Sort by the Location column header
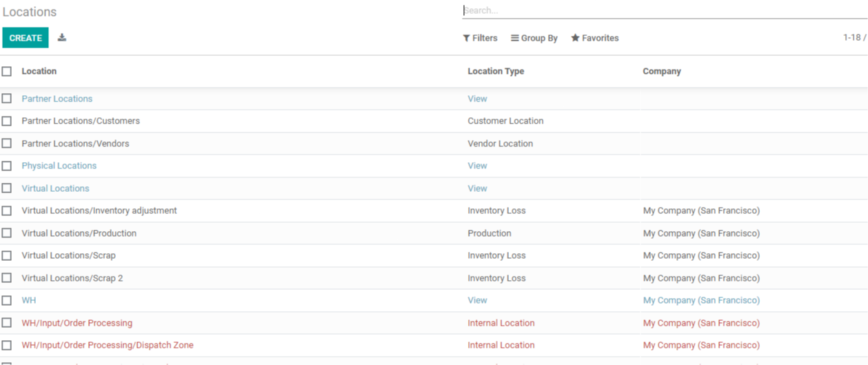The width and height of the screenshot is (868, 365). 39,71
